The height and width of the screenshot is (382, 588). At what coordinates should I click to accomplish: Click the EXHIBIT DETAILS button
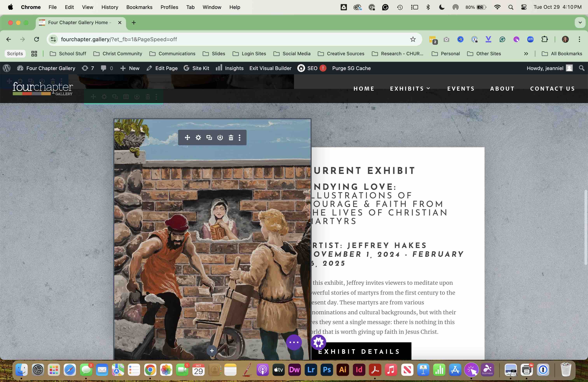(x=361, y=351)
